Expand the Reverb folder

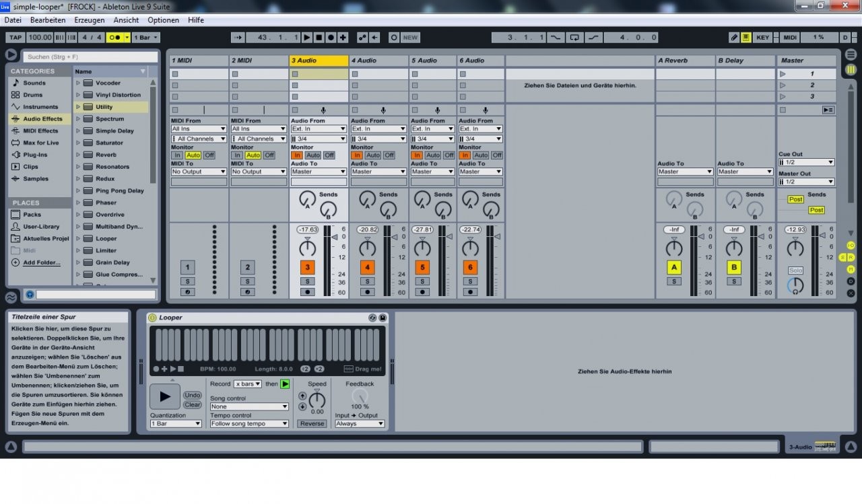coord(78,155)
